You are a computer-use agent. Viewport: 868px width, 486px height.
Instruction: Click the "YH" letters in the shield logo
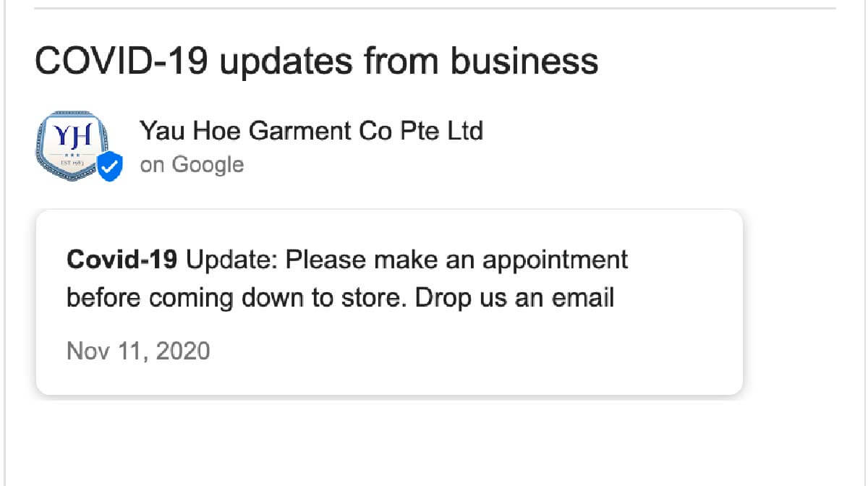[71, 137]
